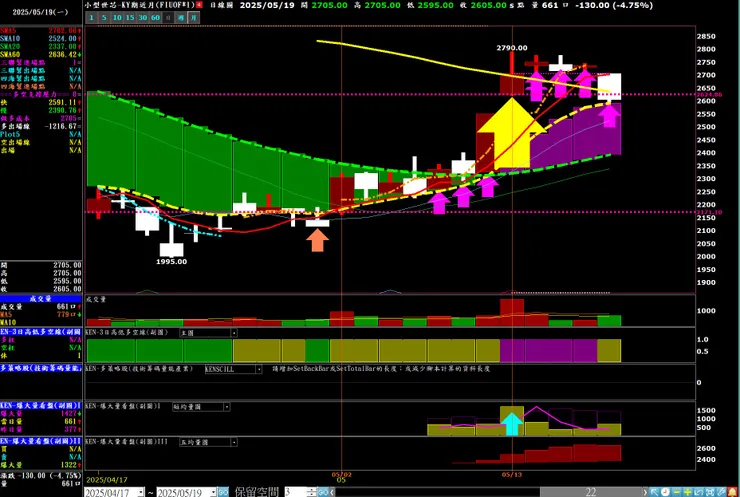740x497 pixels.
Task: Click the 保留空間 value input field
Action: pos(295,492)
